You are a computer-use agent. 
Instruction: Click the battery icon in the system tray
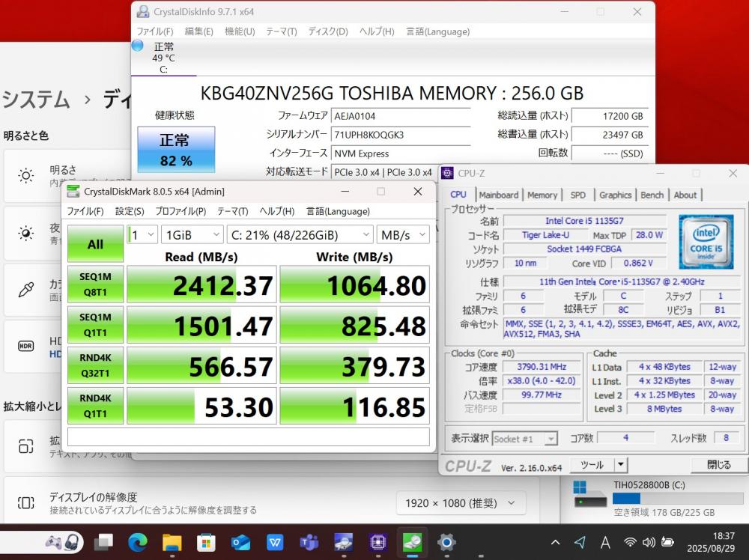[667, 542]
